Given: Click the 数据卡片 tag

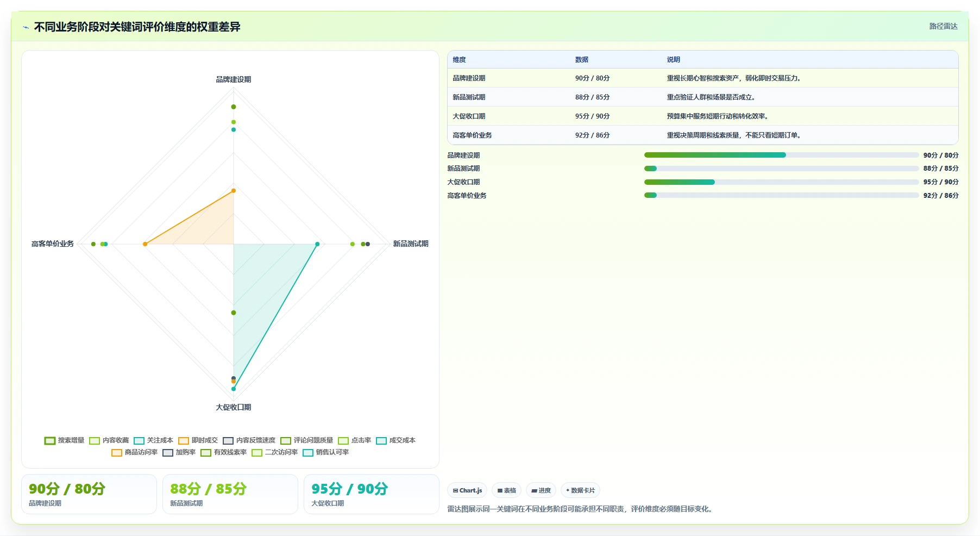Looking at the screenshot, I should pos(580,490).
